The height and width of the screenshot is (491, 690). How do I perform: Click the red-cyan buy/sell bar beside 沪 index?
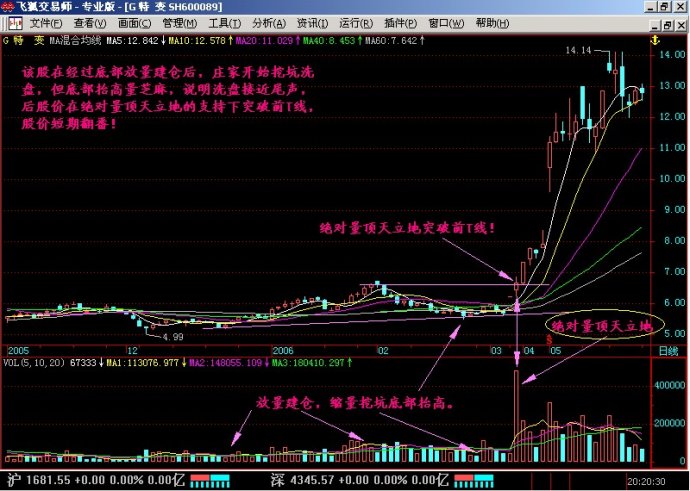point(210,480)
